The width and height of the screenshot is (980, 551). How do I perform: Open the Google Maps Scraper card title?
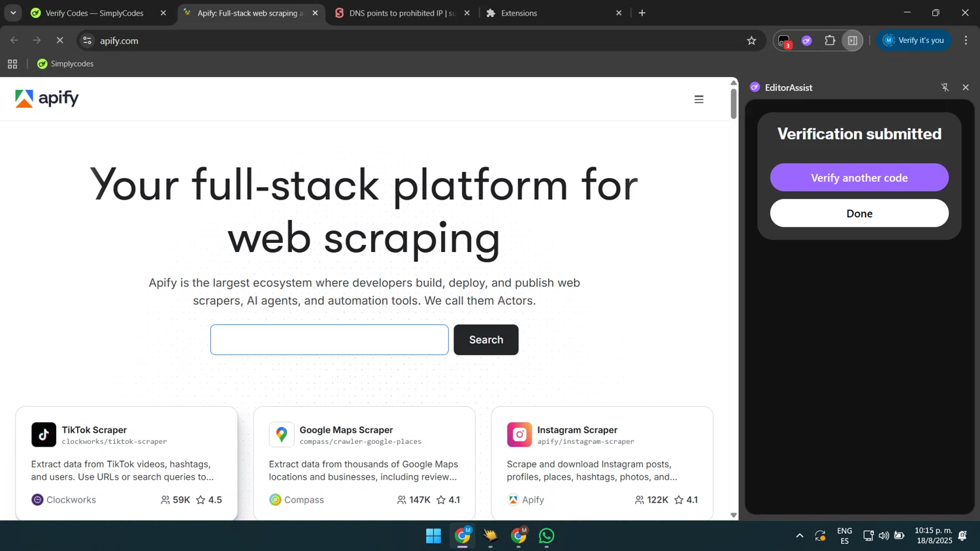(346, 430)
